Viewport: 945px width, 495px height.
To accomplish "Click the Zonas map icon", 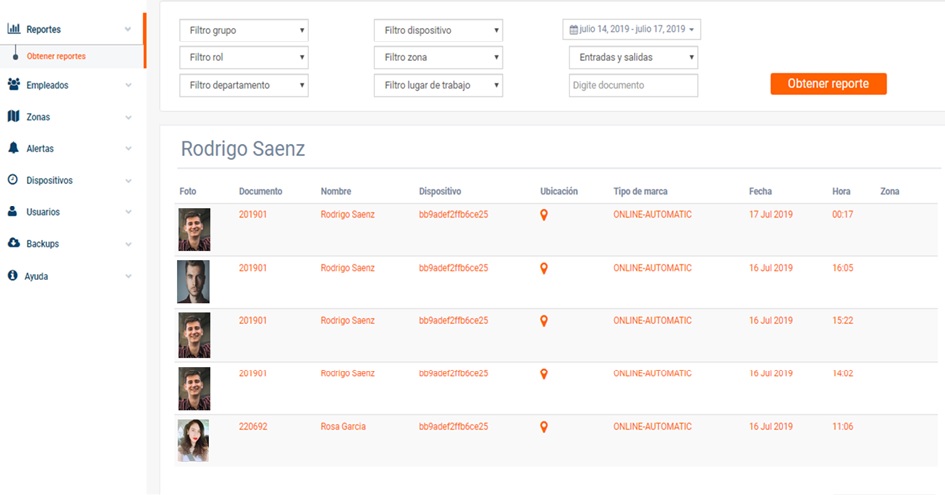I will [x=14, y=117].
